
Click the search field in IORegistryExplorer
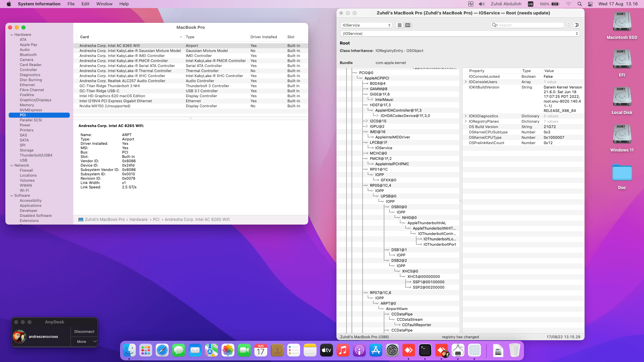point(530,25)
